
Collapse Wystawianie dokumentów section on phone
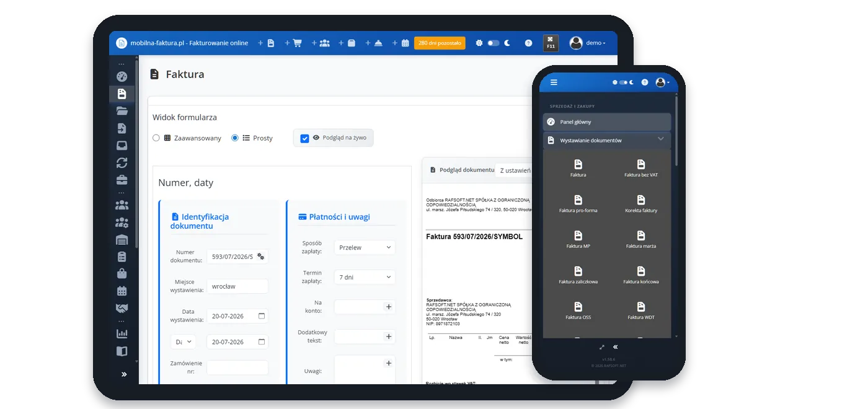tap(607, 140)
